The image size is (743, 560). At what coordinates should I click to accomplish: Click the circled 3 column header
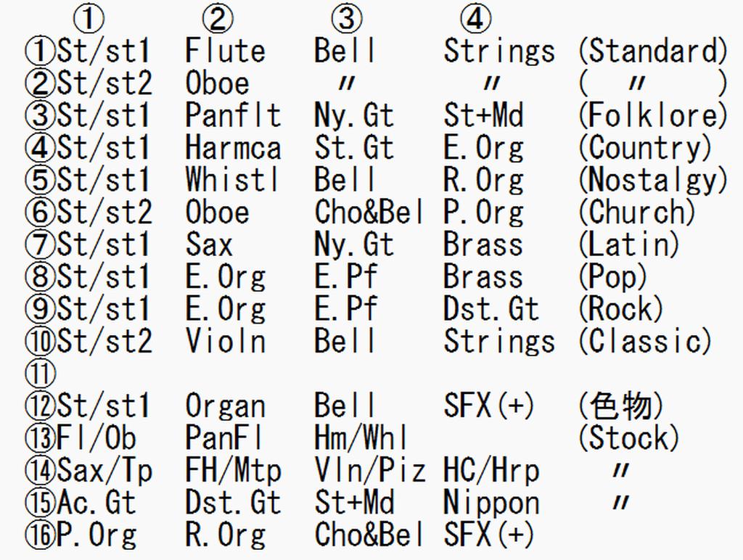pyautogui.click(x=346, y=18)
